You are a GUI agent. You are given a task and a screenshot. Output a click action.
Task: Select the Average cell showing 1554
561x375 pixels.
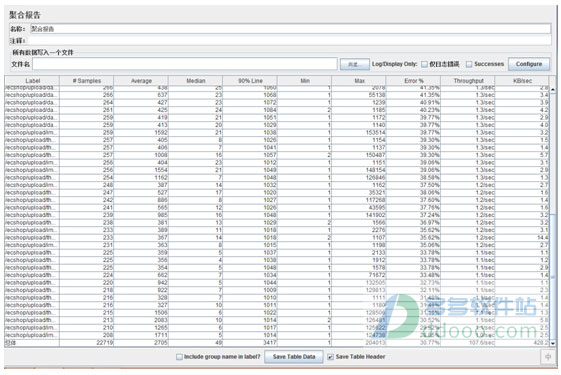click(141, 170)
